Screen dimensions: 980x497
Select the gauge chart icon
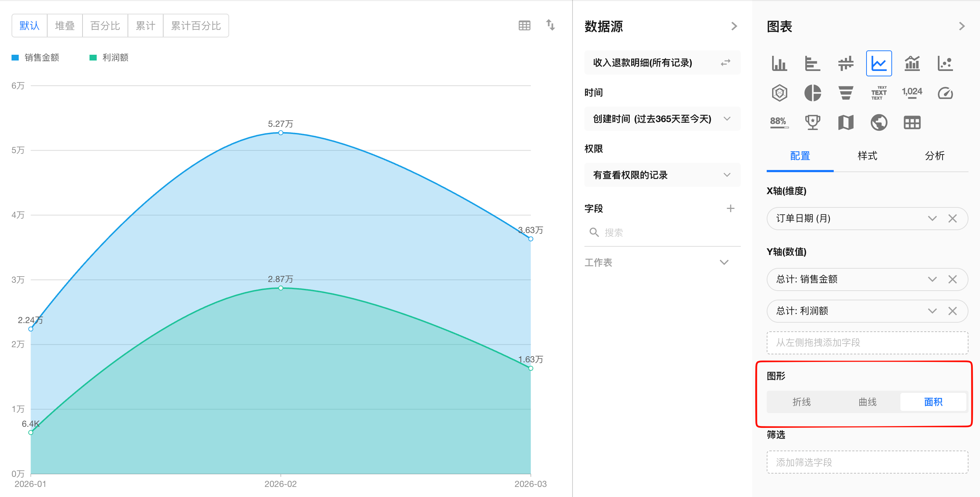click(x=945, y=93)
